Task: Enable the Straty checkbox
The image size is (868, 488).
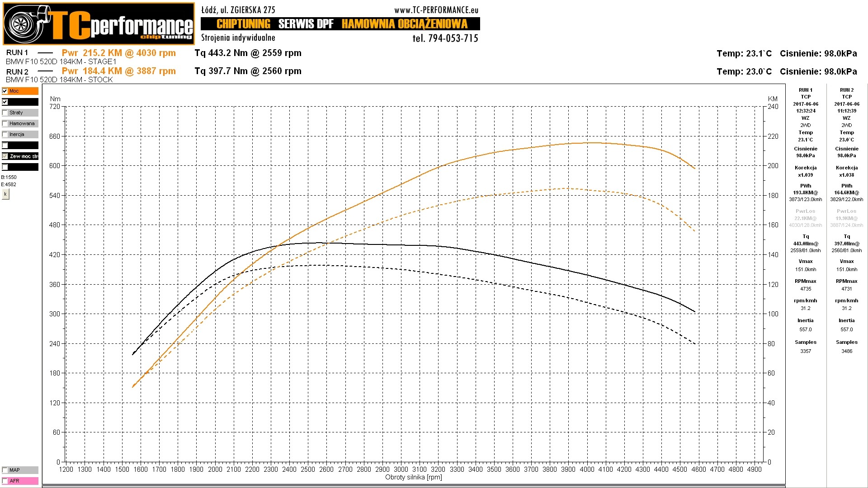Action: click(5, 113)
